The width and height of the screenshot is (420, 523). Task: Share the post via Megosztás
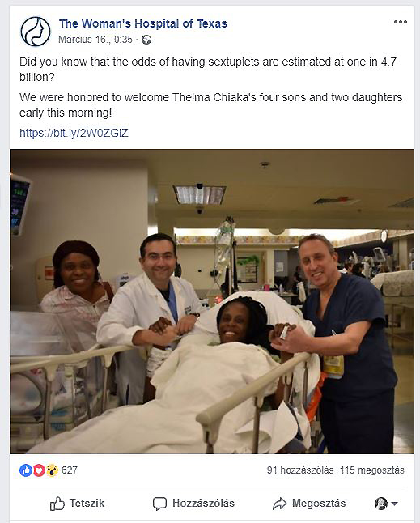click(x=309, y=504)
